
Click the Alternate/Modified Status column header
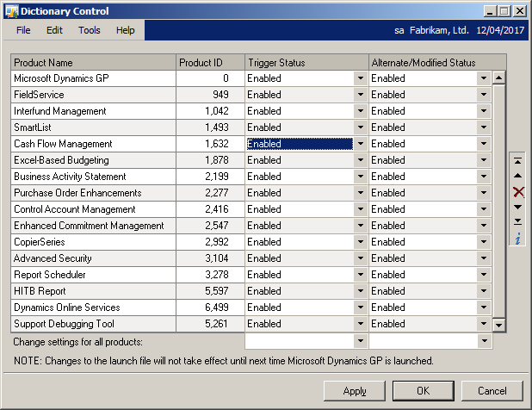(x=437, y=63)
